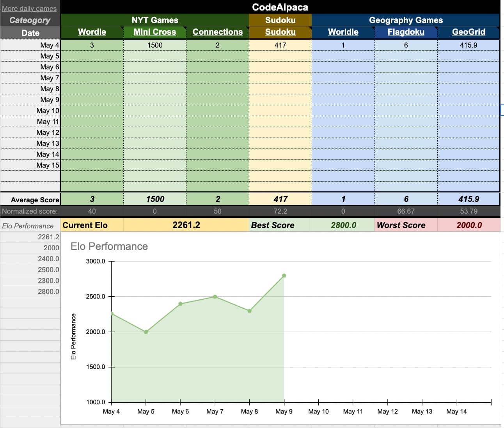Screen dimensions: 504x428
Task: Open the Flagdoku header link
Action: click(406, 32)
